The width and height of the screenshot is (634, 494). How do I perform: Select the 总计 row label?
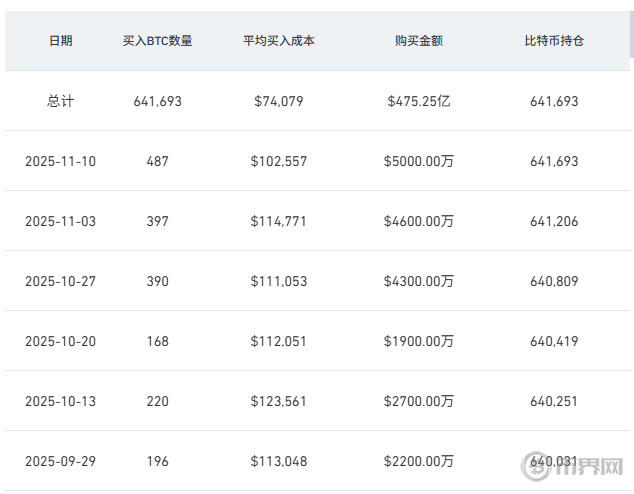coord(61,101)
